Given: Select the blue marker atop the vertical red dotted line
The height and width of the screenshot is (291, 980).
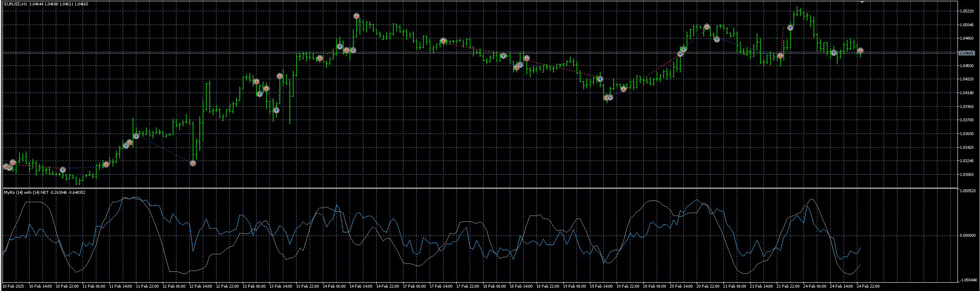Looking at the screenshot, I should coord(790,28).
